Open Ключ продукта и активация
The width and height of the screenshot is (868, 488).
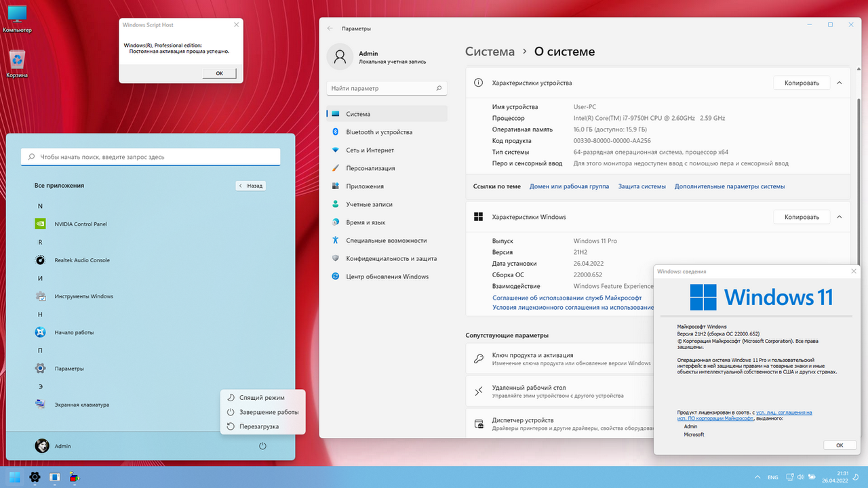click(x=559, y=359)
